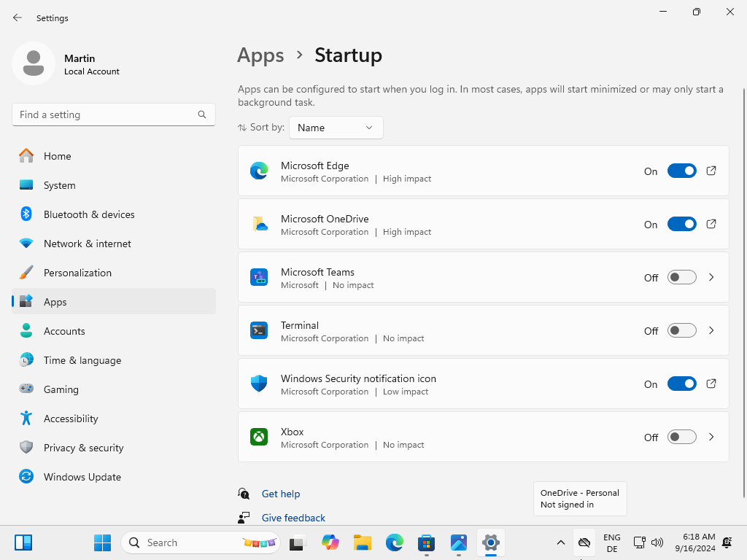Viewport: 747px width, 560px height.
Task: Click the Get help link
Action: click(x=281, y=494)
